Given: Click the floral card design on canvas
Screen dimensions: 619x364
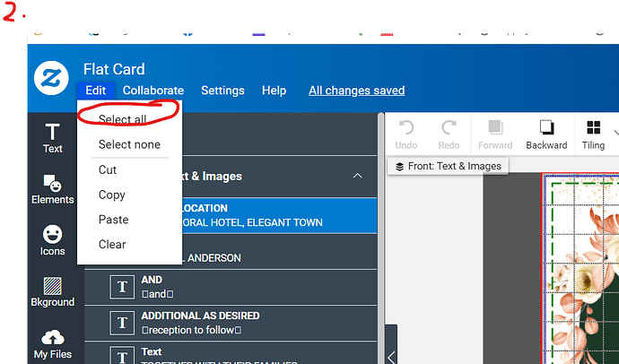Looking at the screenshot, I should [580, 268].
